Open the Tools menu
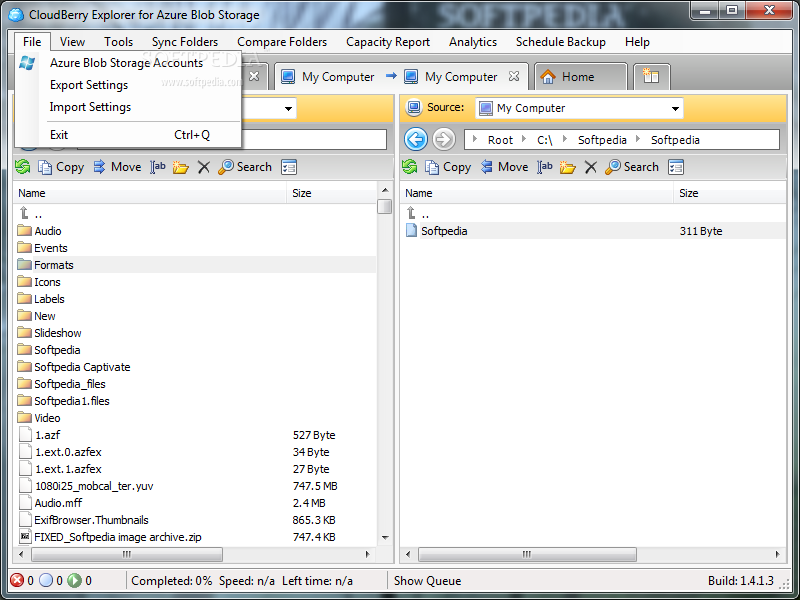 click(x=118, y=42)
